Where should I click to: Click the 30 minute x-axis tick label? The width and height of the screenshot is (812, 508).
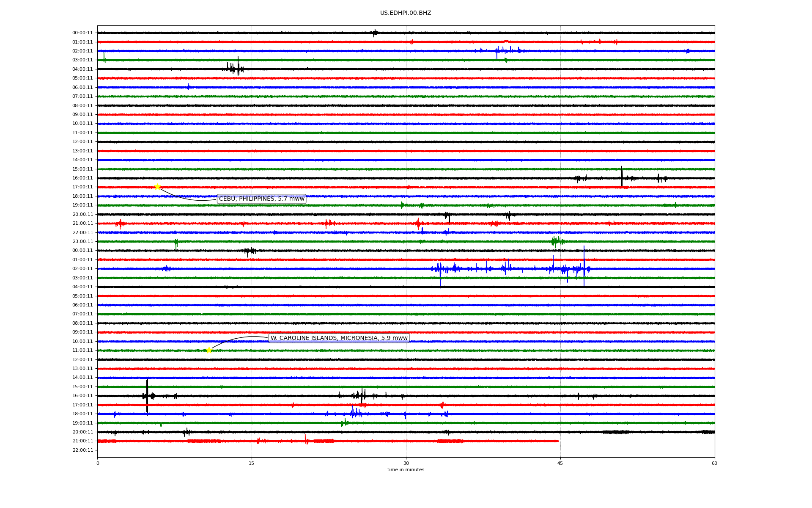click(406, 463)
